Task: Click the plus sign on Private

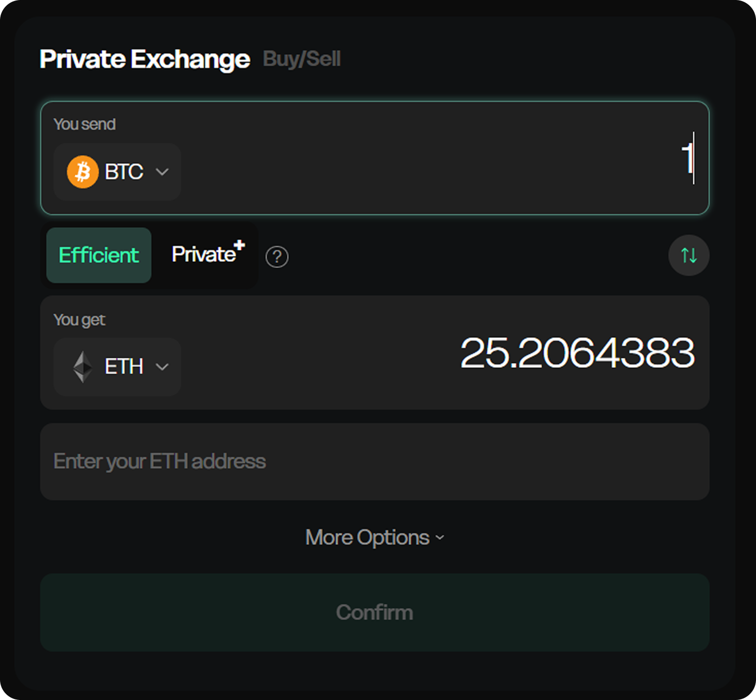Action: coord(239,245)
